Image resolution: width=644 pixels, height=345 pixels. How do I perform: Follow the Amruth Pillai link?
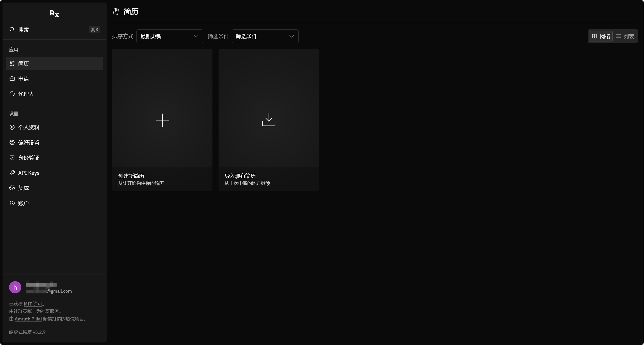(x=28, y=319)
